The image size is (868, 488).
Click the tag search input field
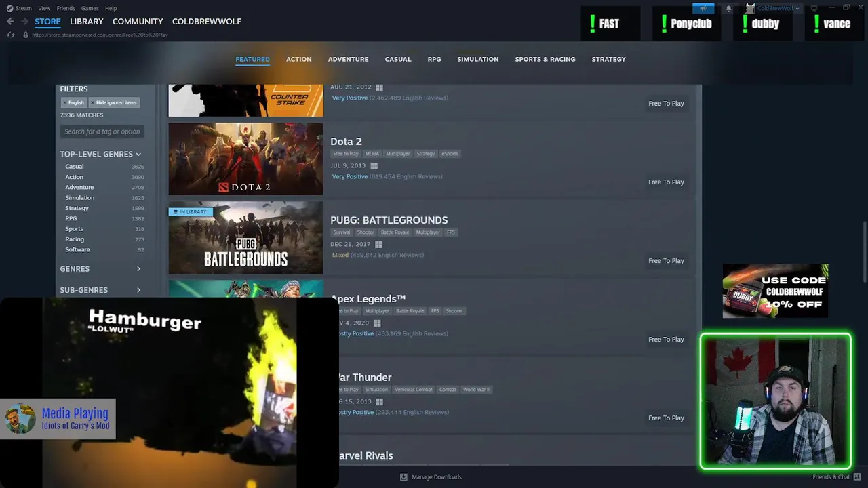(x=102, y=131)
